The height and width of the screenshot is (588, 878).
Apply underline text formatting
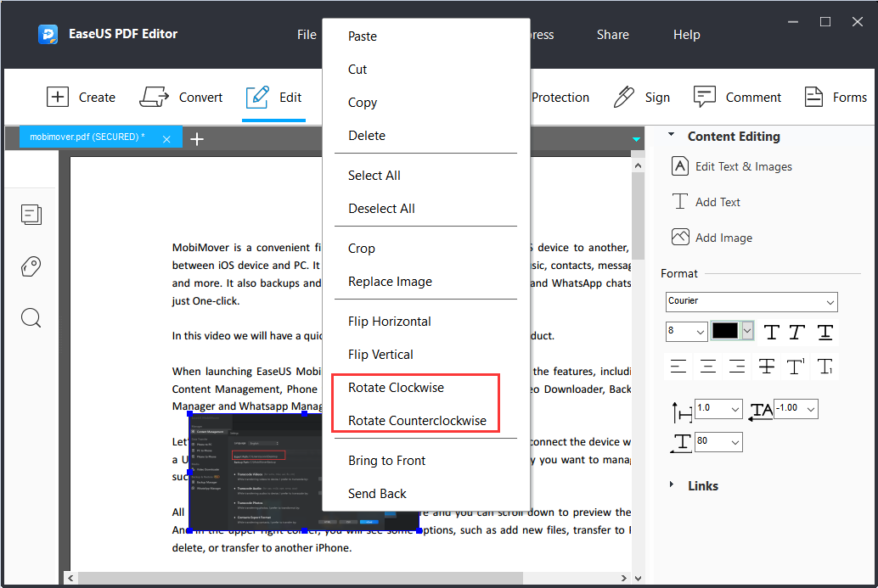[825, 332]
